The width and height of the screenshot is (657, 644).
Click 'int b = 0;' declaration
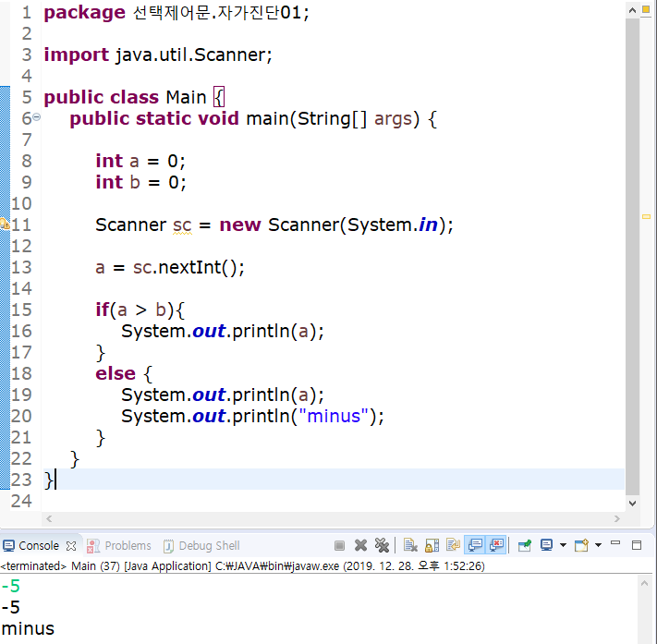(x=140, y=182)
